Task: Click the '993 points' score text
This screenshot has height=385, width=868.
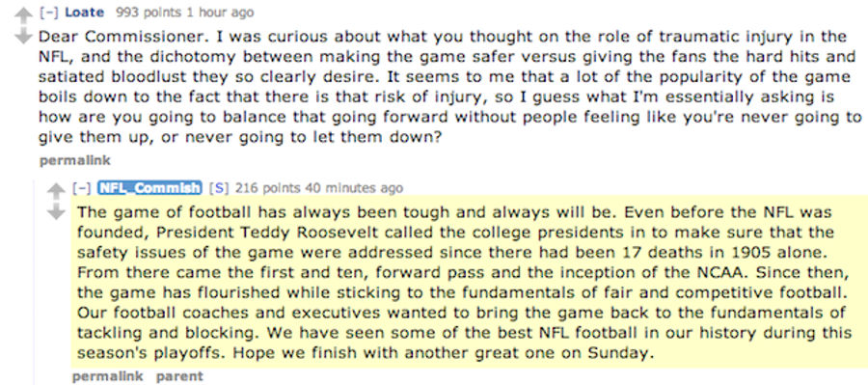Action: [143, 13]
